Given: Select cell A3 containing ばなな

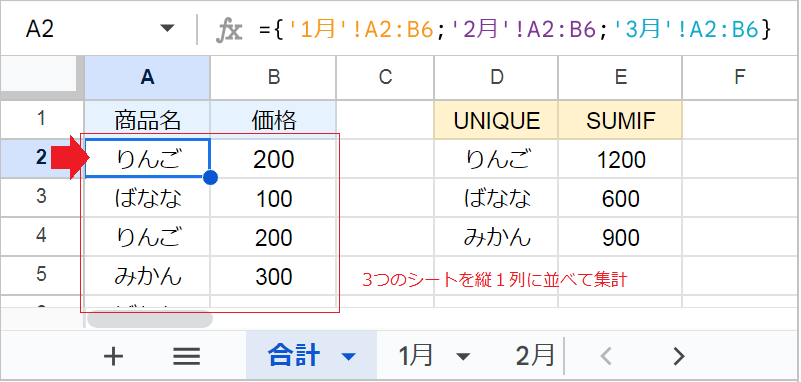Looking at the screenshot, I should point(147,198).
